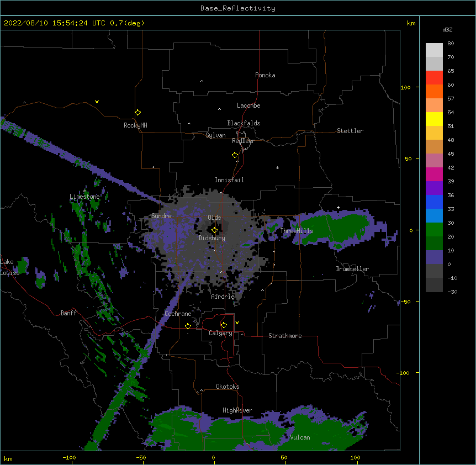Select the Olds label
Image resolution: width=476 pixels, height=465 pixels.
point(214,218)
